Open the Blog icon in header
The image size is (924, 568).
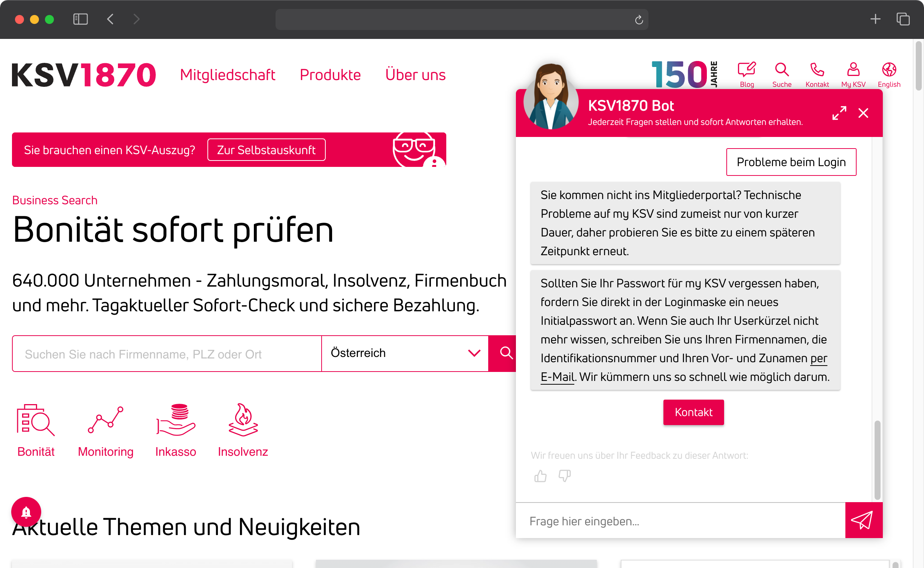pyautogui.click(x=747, y=74)
